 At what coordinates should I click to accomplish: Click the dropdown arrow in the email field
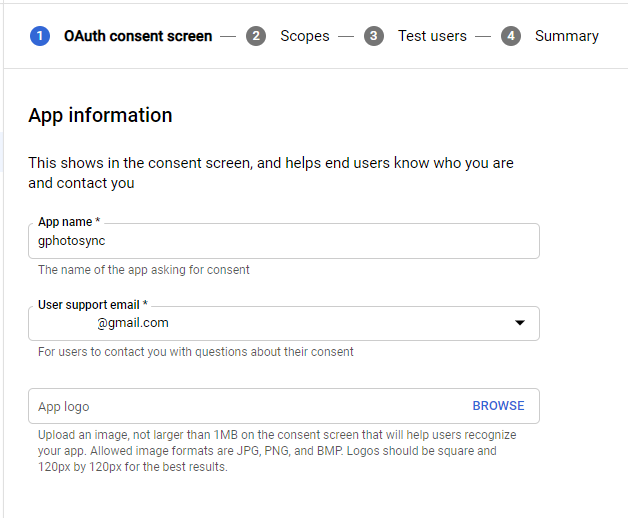pyautogui.click(x=519, y=323)
